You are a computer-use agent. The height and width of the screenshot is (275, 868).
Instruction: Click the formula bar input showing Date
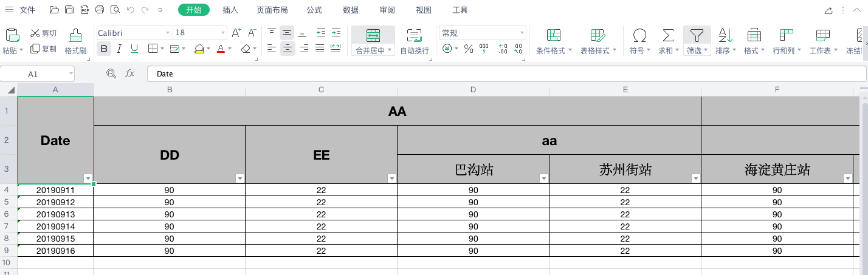tap(507, 73)
